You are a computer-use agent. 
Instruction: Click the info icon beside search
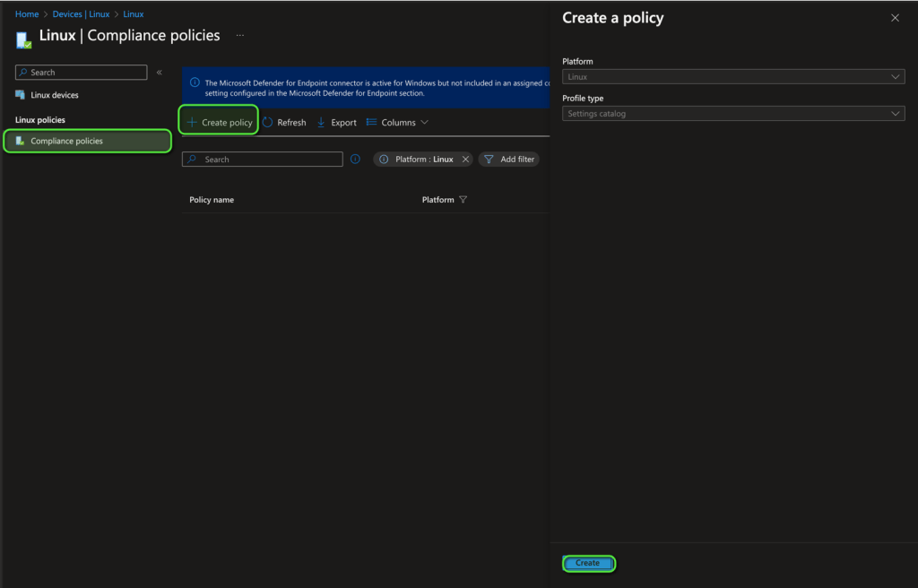tap(355, 160)
